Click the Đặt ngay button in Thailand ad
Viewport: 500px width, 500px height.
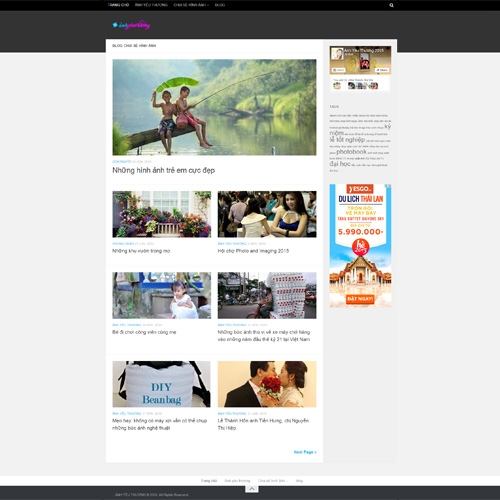coord(360,299)
